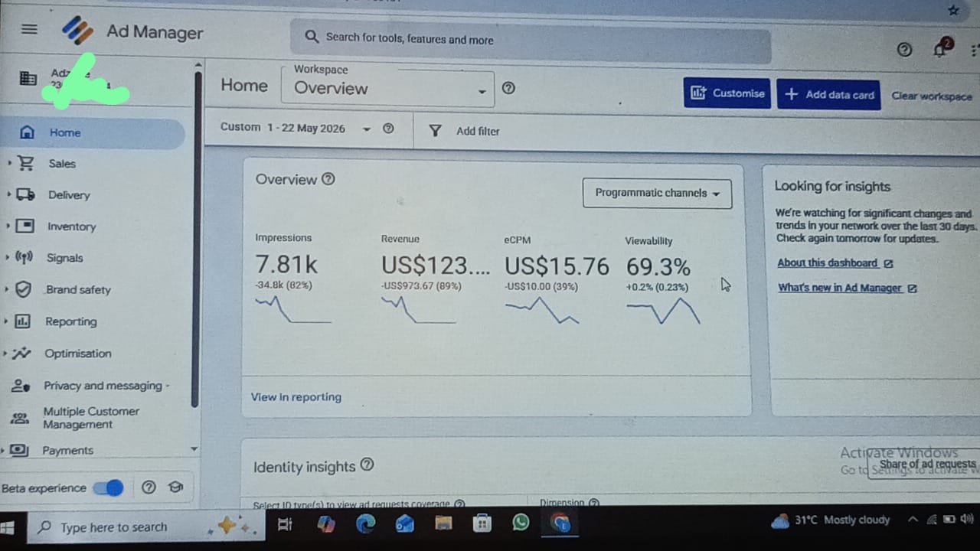Select Home in the sidebar
980x551 pixels.
(93, 132)
